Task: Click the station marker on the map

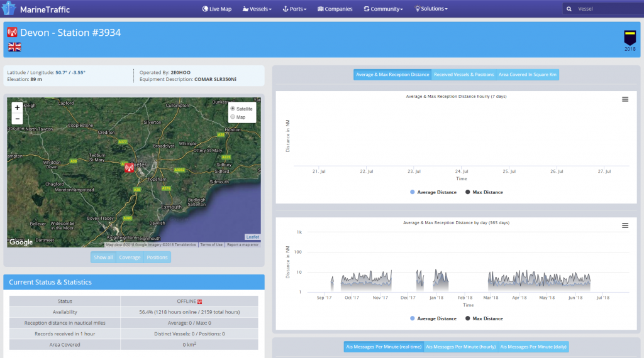Action: pyautogui.click(x=129, y=167)
